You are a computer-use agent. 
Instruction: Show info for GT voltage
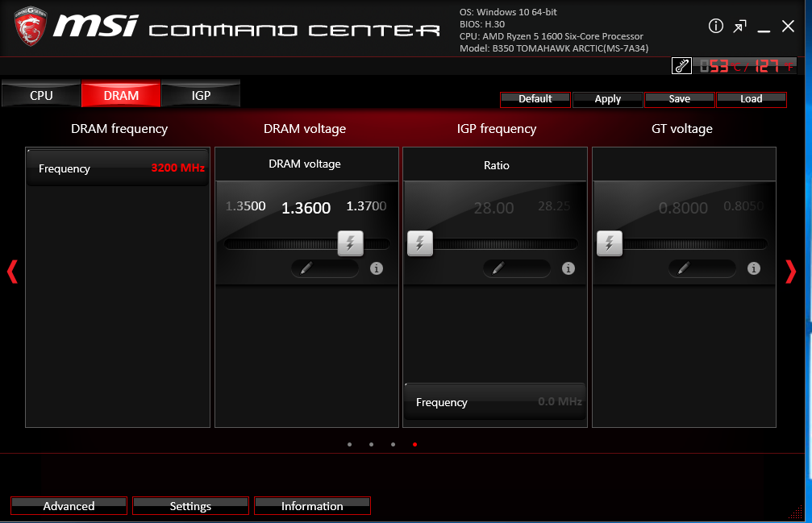753,268
